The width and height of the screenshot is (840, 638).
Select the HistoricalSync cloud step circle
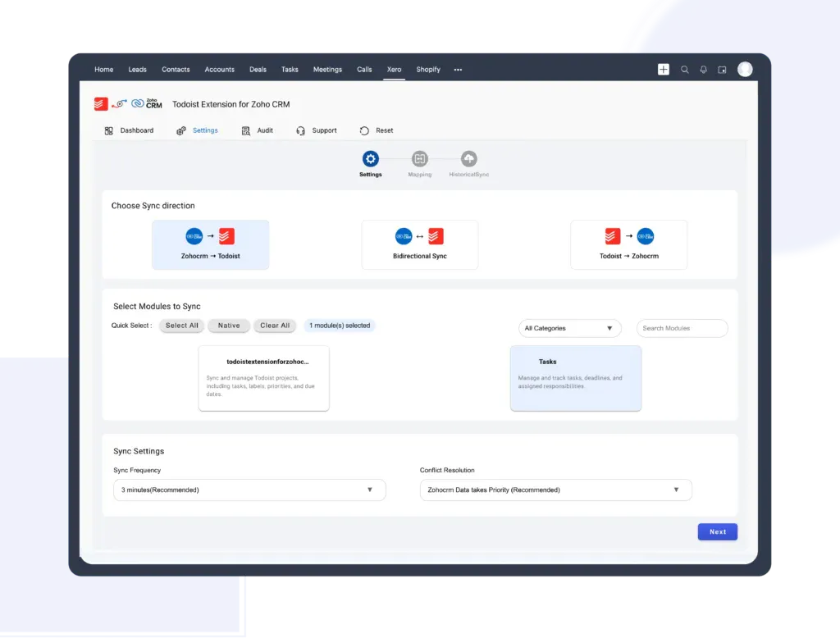tap(468, 158)
